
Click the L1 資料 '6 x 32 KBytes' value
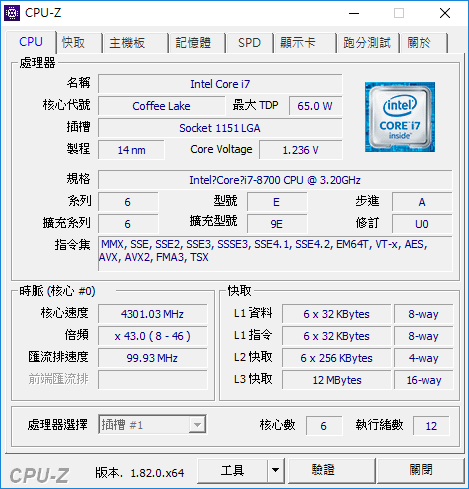(336, 314)
